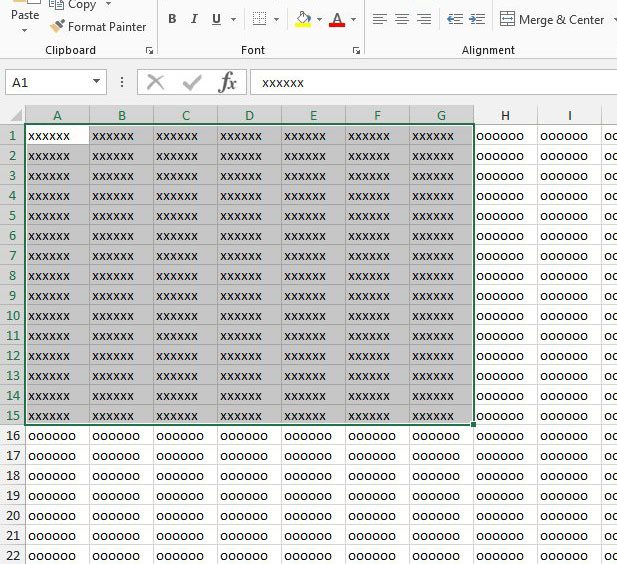Screen dimensions: 617x564
Task: Cancel the formula bar entry
Action: click(155, 82)
